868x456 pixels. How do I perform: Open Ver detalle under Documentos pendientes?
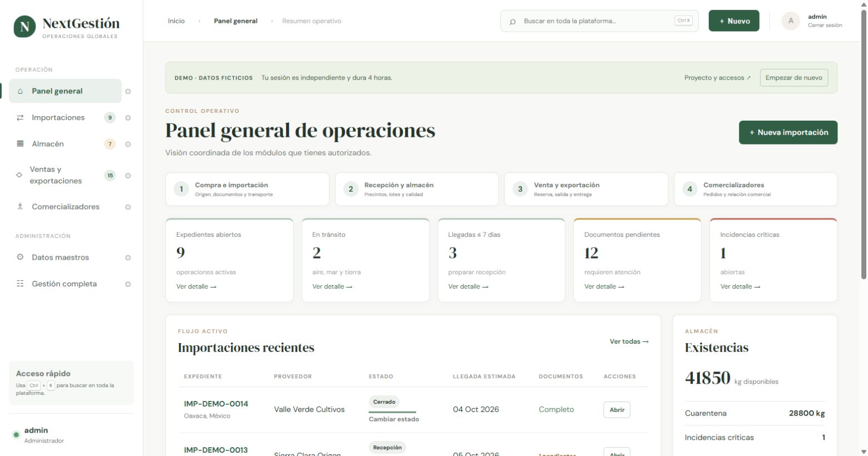(604, 286)
